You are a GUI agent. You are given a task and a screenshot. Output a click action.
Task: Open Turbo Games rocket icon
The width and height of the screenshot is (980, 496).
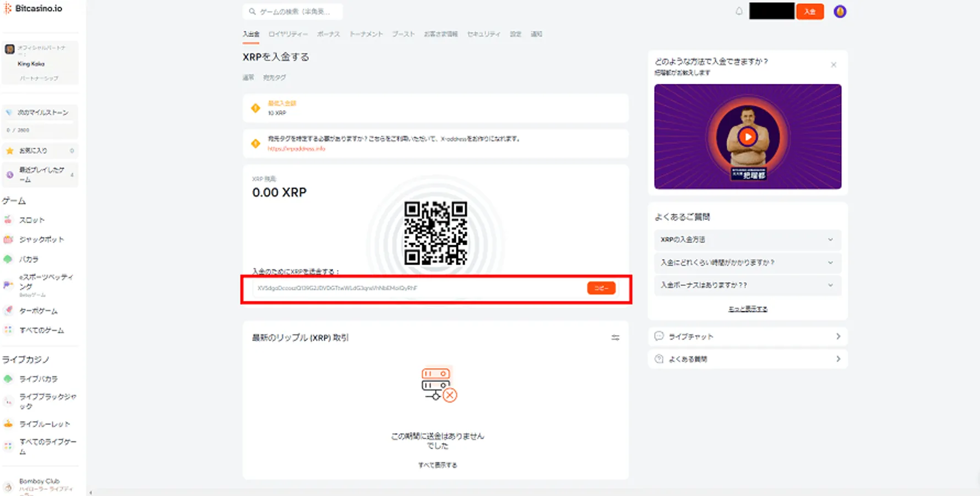(8, 311)
